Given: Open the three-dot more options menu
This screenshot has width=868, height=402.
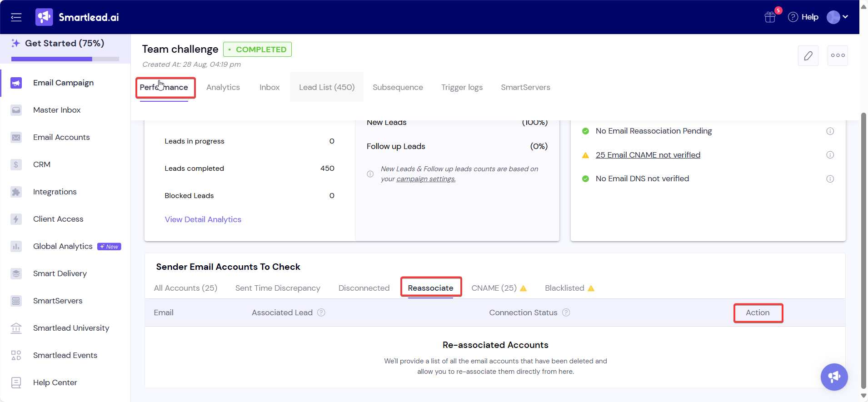Looking at the screenshot, I should click(838, 55).
